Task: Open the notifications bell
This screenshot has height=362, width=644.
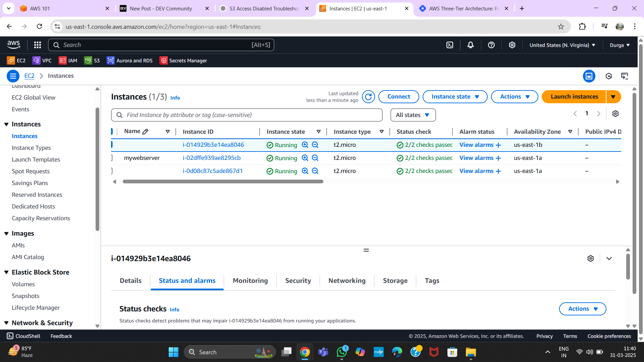Action: (471, 45)
